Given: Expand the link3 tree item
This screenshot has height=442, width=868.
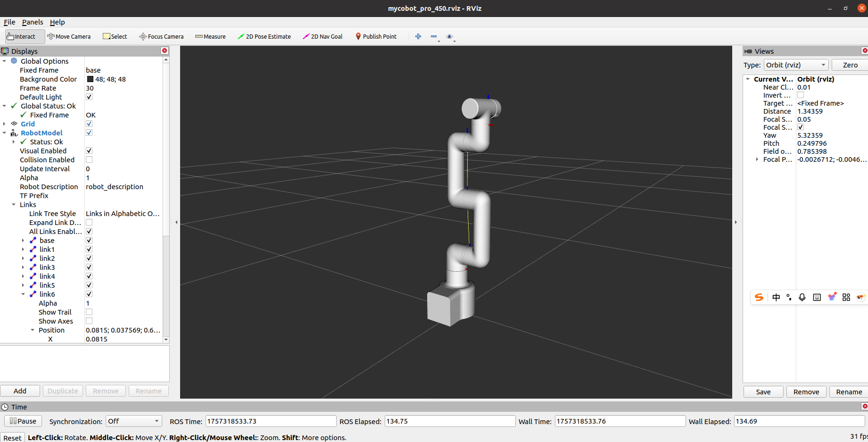Looking at the screenshot, I should tap(23, 267).
